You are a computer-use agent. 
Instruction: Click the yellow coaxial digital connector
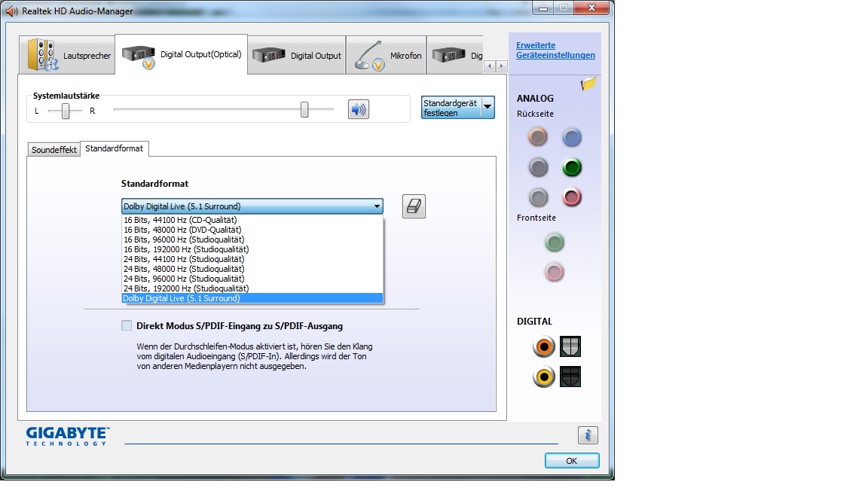tap(543, 377)
